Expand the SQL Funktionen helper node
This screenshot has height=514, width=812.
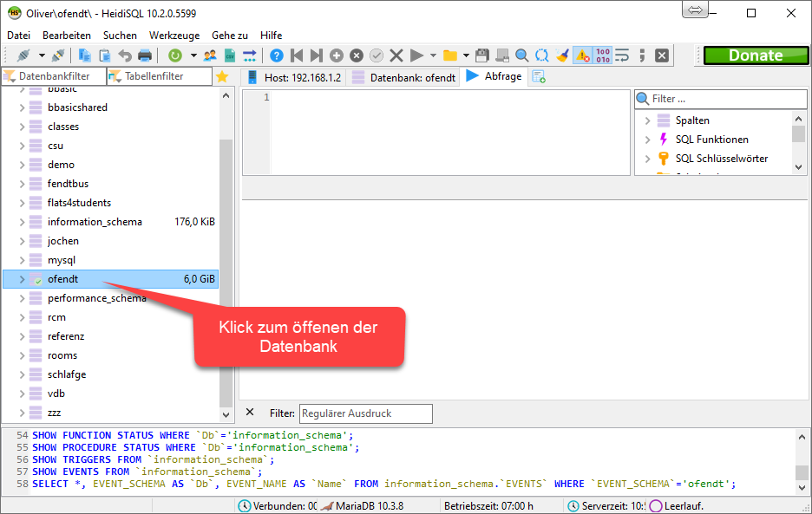click(x=647, y=140)
